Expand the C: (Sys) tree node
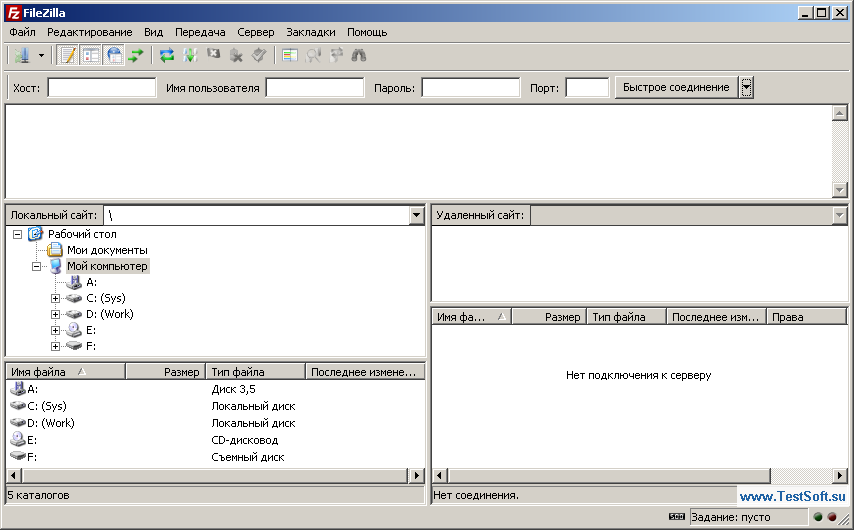Image resolution: width=854 pixels, height=530 pixels. (x=56, y=298)
